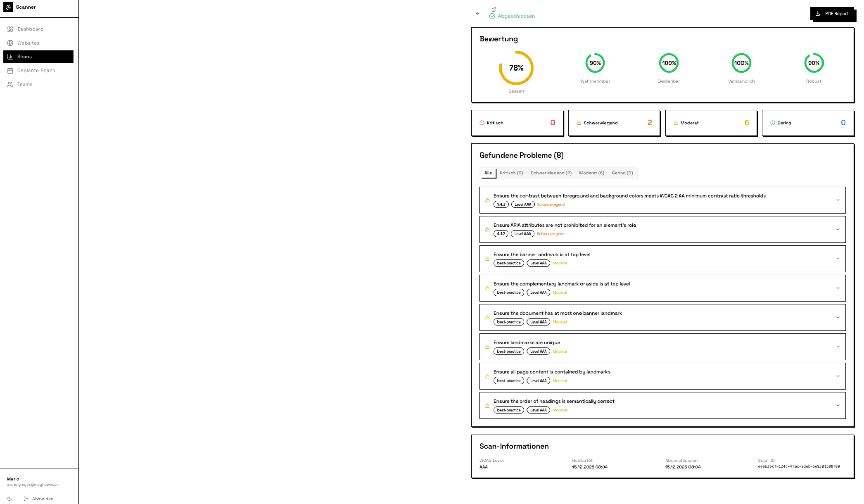Expand Ensure landmarks are unique issue
864x504 pixels.
838,347
